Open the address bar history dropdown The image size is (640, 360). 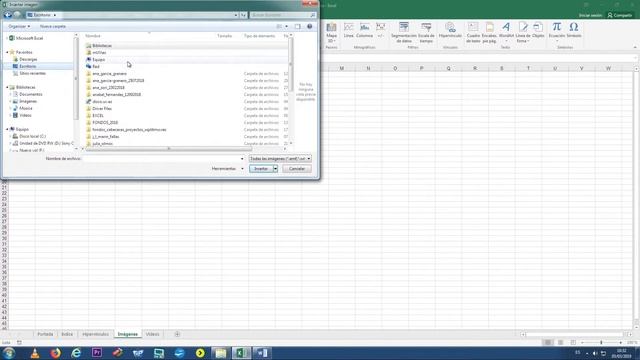click(x=236, y=15)
